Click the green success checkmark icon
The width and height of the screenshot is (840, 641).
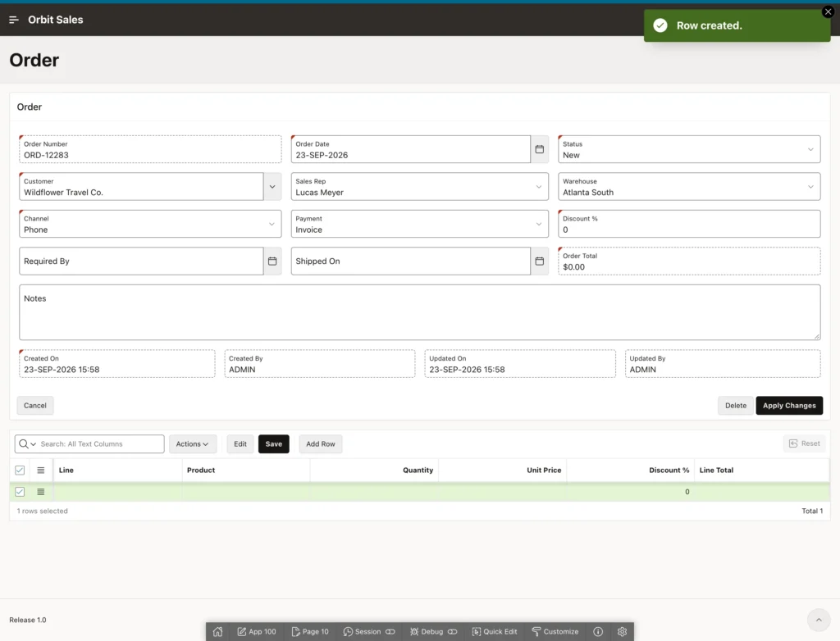coord(660,25)
